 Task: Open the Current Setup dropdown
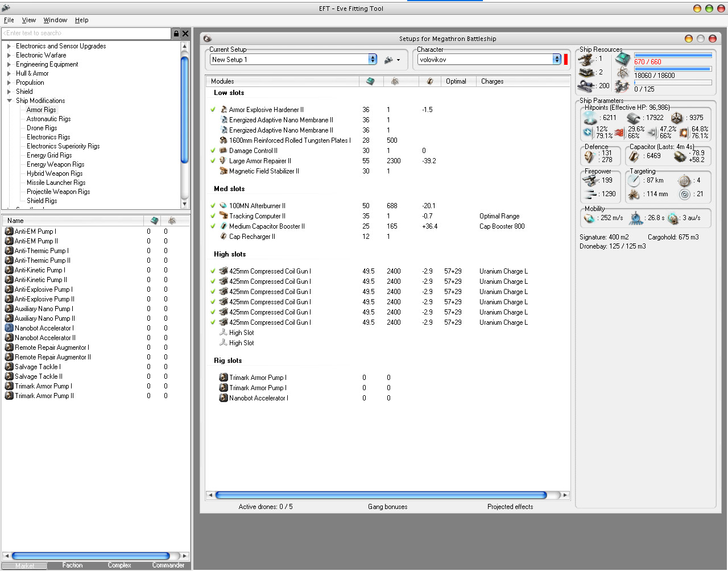point(373,59)
